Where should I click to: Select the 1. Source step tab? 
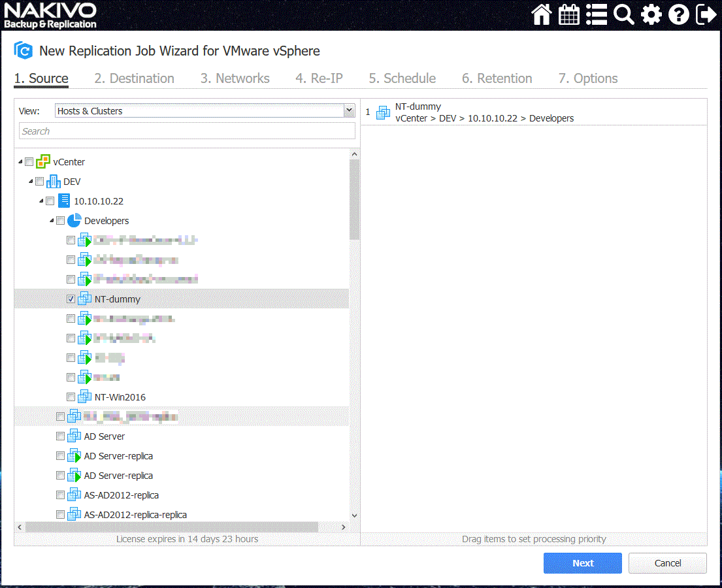(41, 78)
